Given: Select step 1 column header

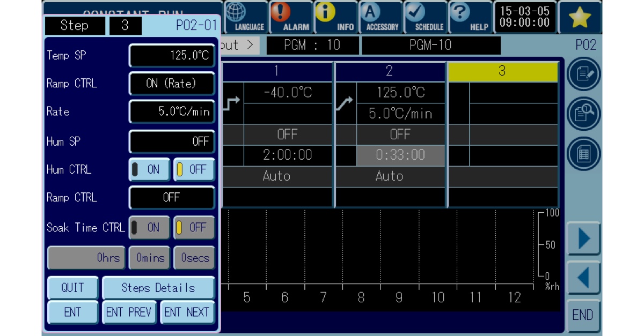Looking at the screenshot, I should [277, 71].
